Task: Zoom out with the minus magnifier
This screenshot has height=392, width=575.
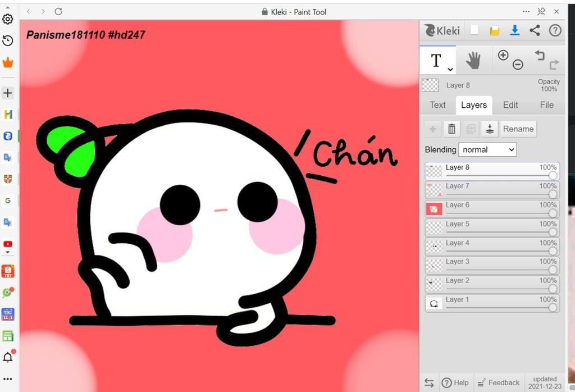Action: (518, 65)
